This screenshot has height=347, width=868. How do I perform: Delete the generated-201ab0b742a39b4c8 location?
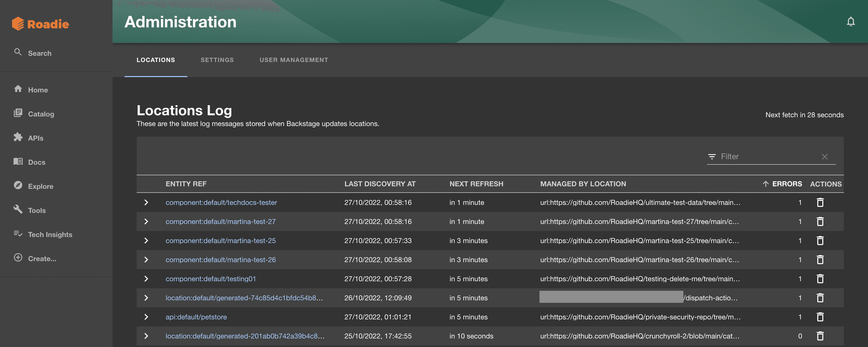(x=820, y=336)
